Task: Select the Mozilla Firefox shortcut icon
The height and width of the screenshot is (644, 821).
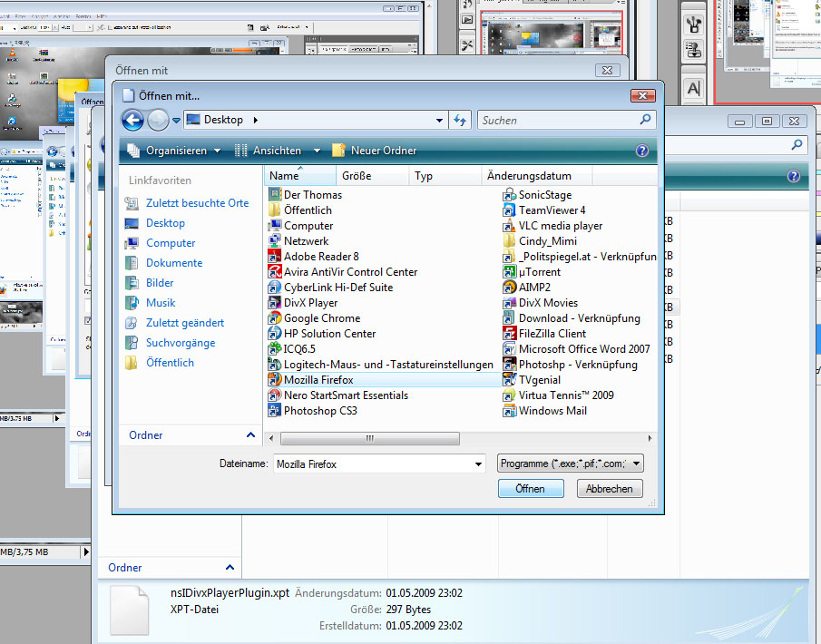Action: (x=274, y=379)
